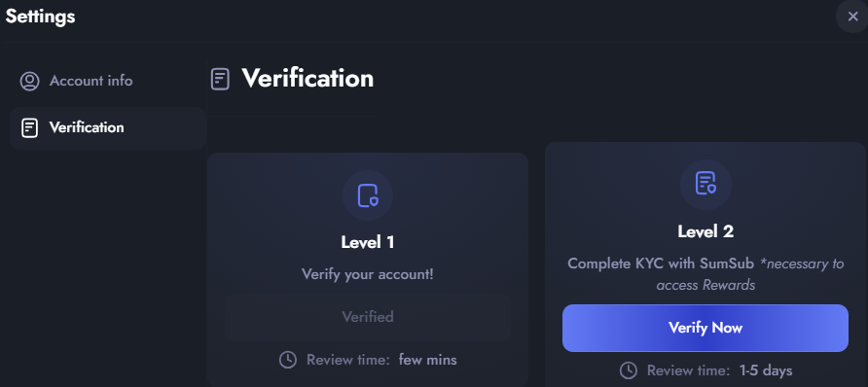The image size is (868, 387).
Task: Click the Verify your account! text
Action: (368, 274)
